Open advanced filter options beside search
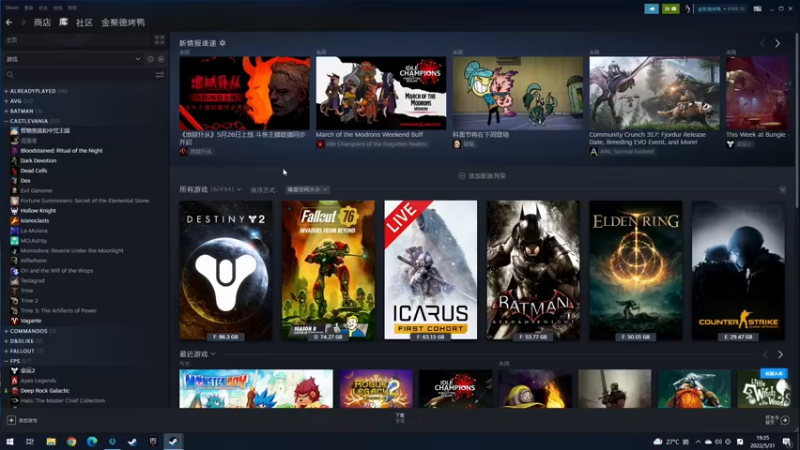The height and width of the screenshot is (450, 800). (x=160, y=75)
